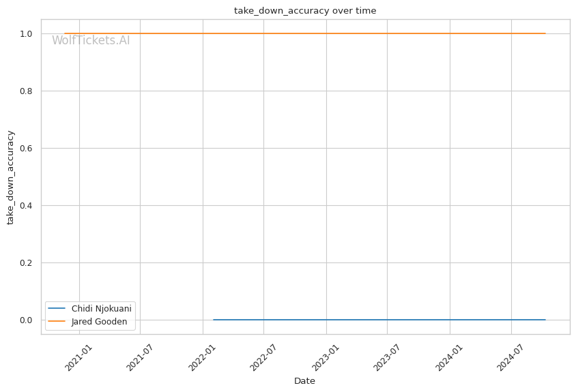The image size is (576, 392).
Task: Click the y-axis label take_down_accuracy
Action: (10, 177)
